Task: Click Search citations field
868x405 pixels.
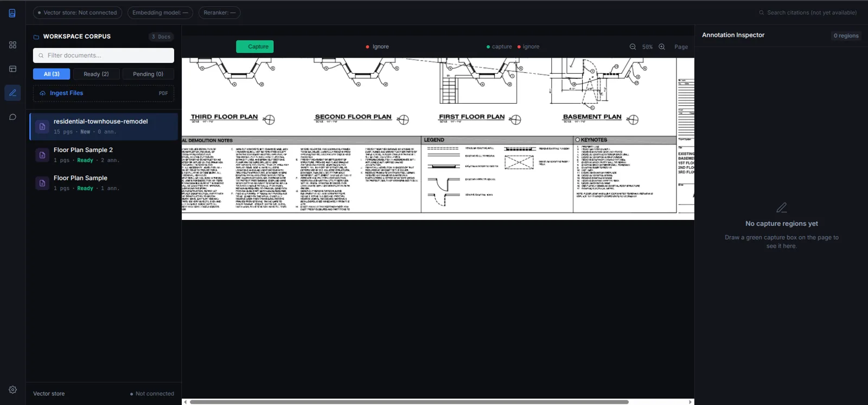Action: coord(808,12)
